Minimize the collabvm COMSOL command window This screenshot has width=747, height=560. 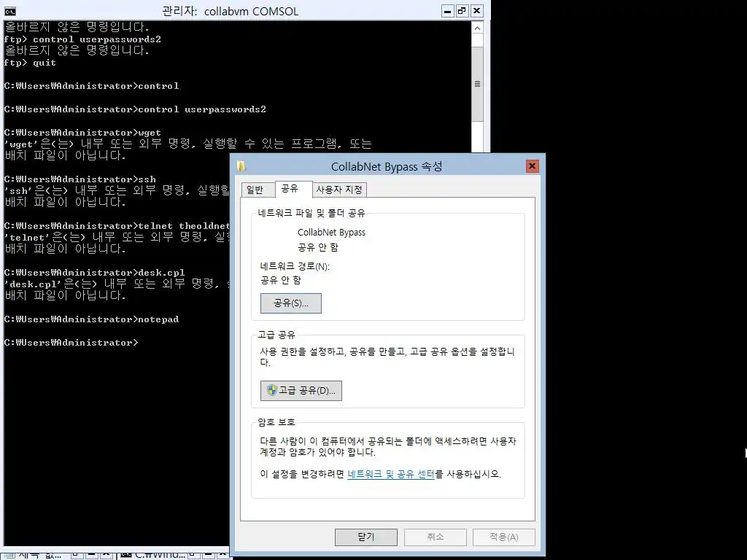click(x=447, y=11)
